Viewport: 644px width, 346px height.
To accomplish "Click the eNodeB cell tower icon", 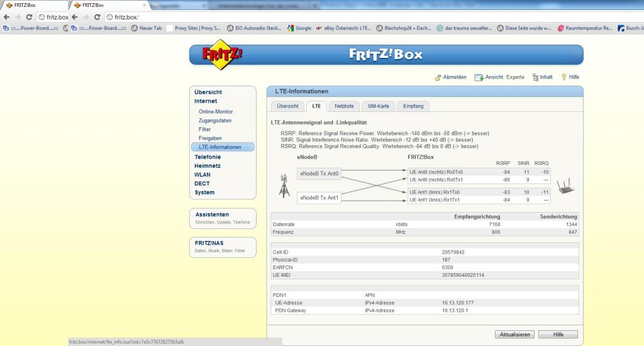I will pos(284,186).
